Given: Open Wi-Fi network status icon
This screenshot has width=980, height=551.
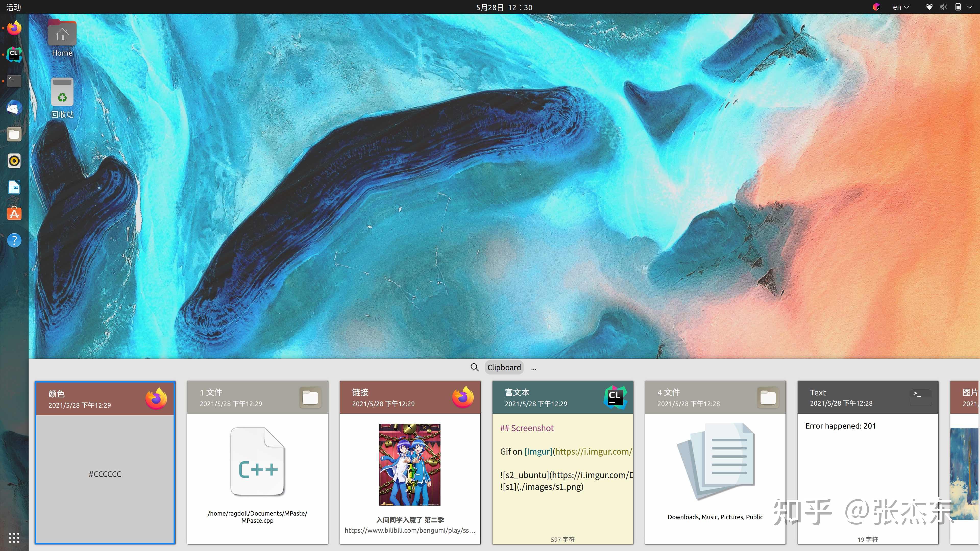Looking at the screenshot, I should tap(929, 7).
